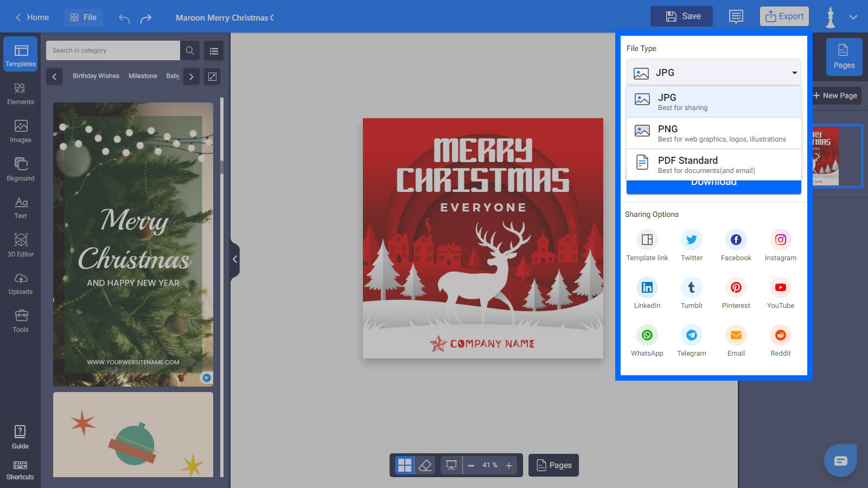Share the design via WhatsApp
Screen dimensions: 868x488
click(x=647, y=335)
